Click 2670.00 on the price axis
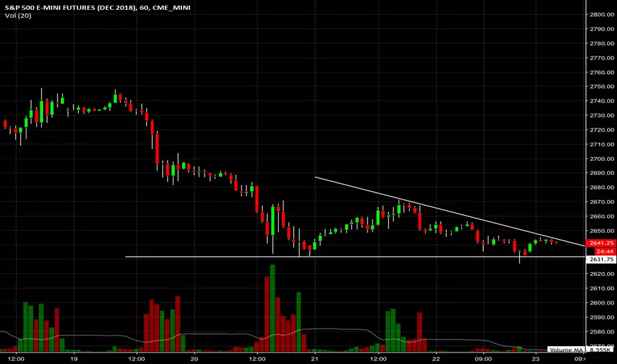The width and height of the screenshot is (617, 364). 602,202
